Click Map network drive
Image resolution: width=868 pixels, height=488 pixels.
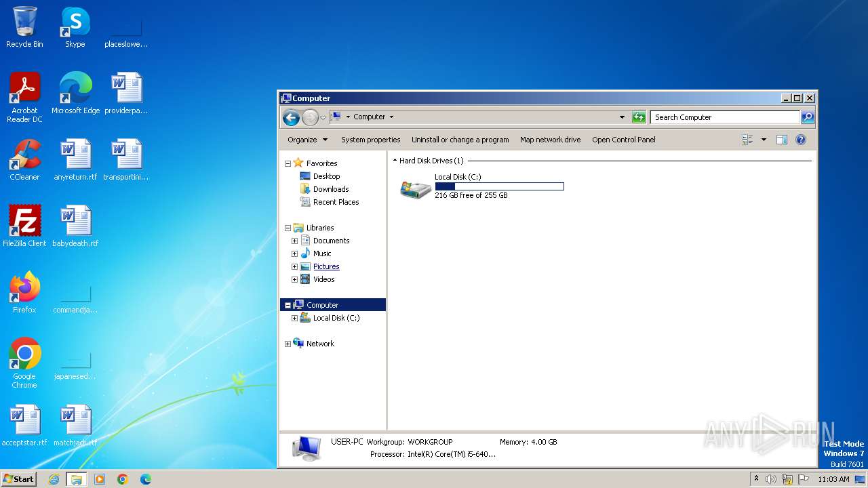coord(550,140)
